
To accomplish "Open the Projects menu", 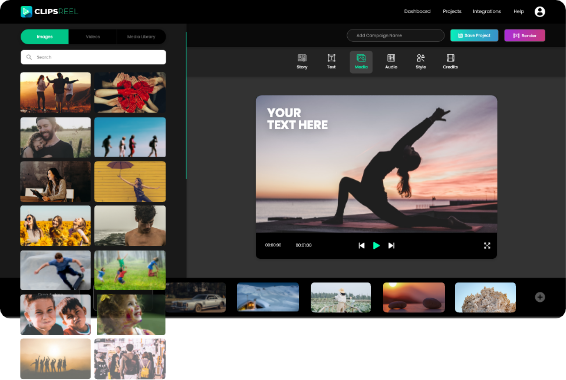I will (452, 12).
